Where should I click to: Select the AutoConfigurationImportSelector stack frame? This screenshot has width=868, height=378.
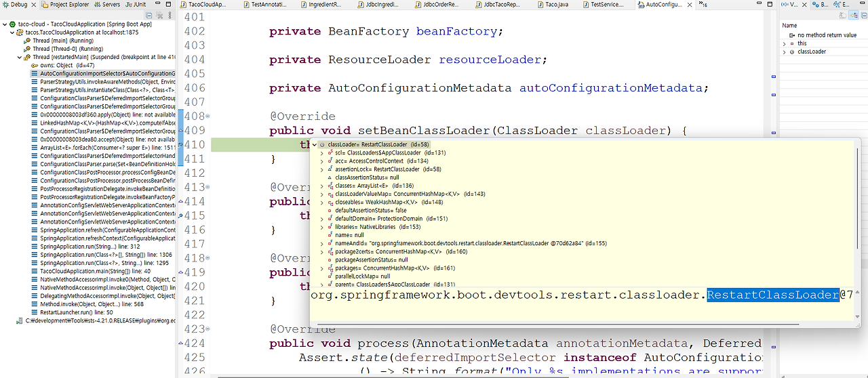103,73
